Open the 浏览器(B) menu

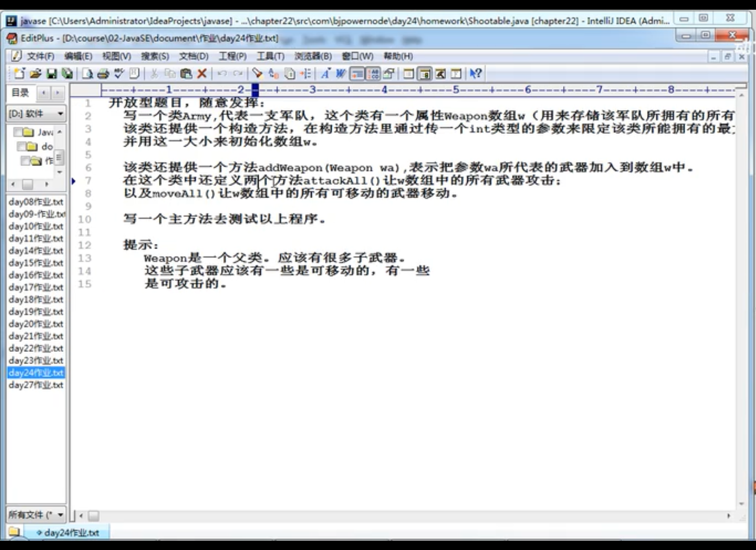(x=313, y=56)
